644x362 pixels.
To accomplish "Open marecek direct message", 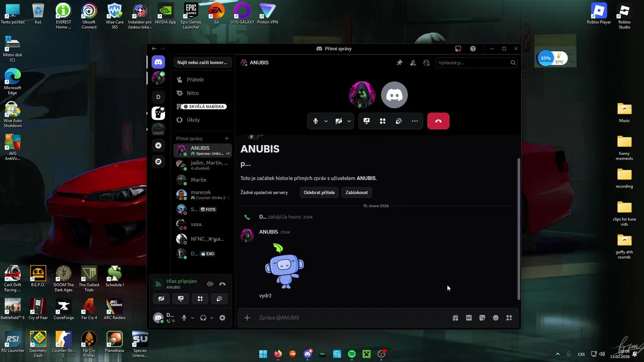I will coord(203,195).
